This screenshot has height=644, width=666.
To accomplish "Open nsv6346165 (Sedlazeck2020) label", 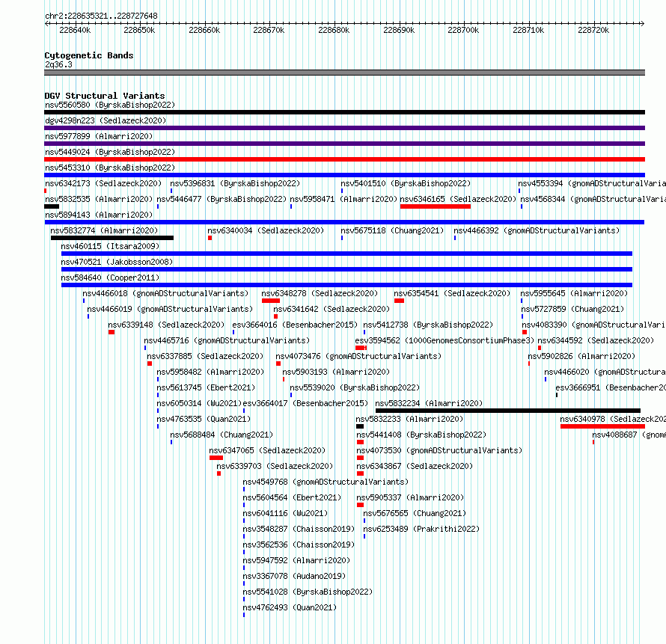I will pos(458,199).
